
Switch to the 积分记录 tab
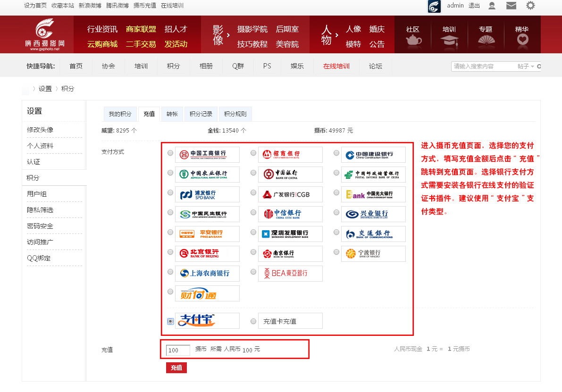[201, 114]
